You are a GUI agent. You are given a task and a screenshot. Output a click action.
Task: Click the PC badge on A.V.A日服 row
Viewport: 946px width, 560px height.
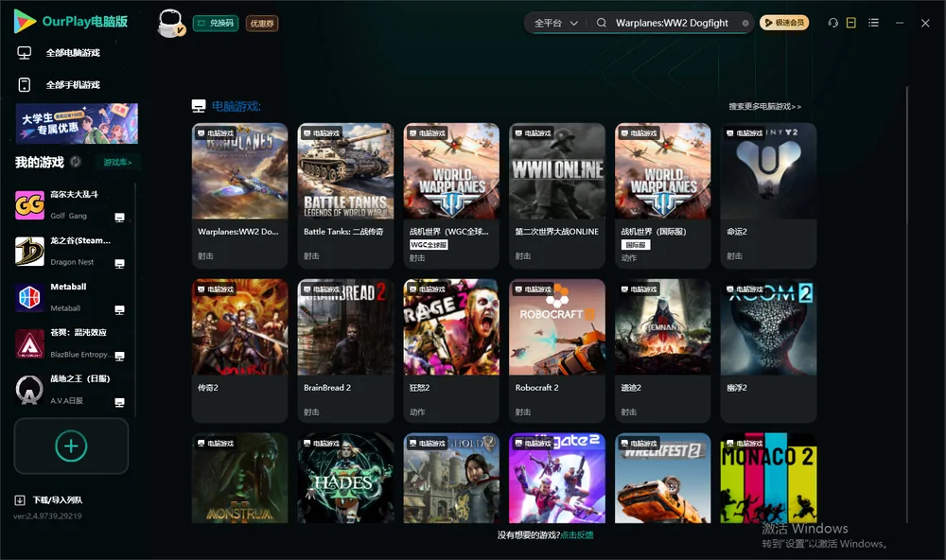[119, 403]
